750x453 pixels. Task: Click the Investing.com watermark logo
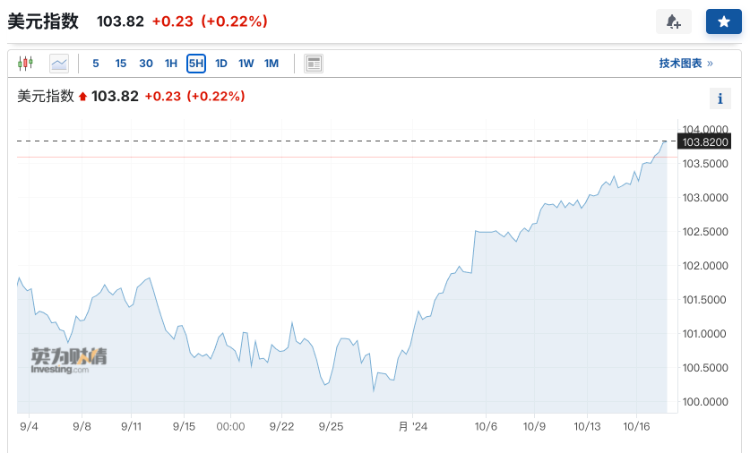[68, 360]
